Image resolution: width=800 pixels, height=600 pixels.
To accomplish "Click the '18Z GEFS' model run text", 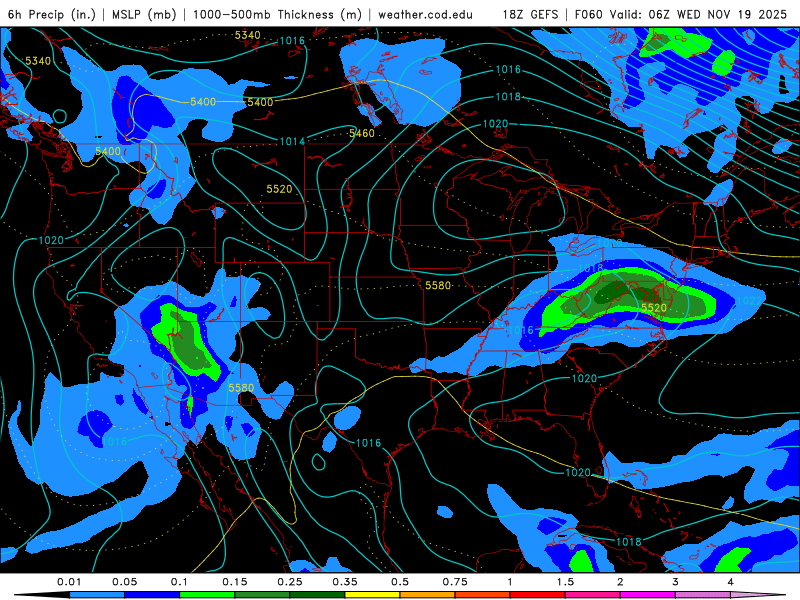I will click(x=530, y=14).
